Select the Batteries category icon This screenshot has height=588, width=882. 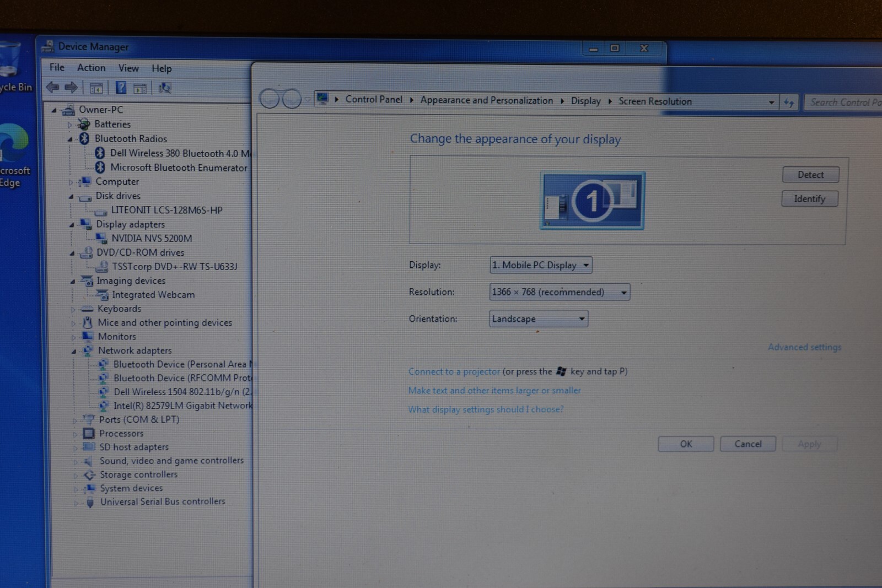pyautogui.click(x=84, y=124)
